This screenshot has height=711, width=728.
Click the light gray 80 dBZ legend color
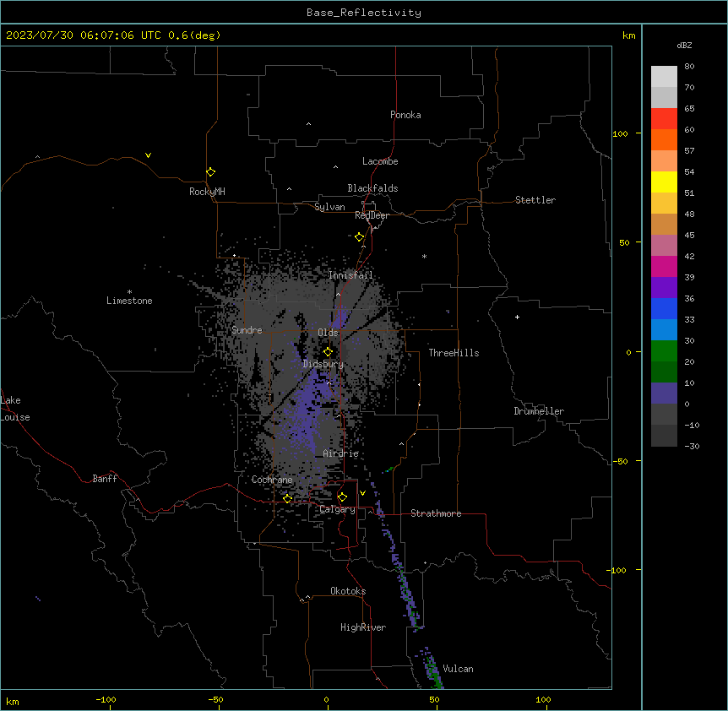[664, 77]
